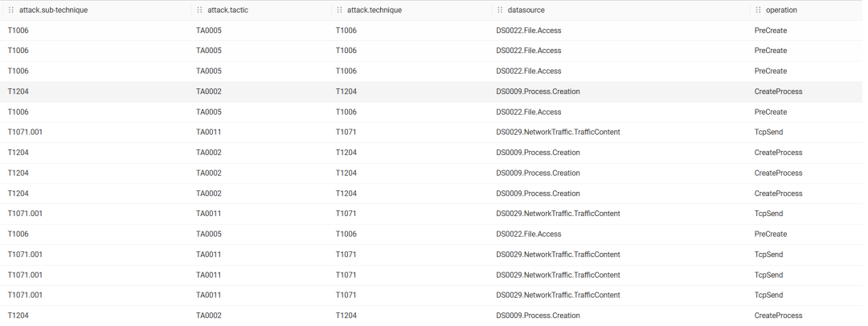This screenshot has width=868, height=326.
Task: Click CreateProcess in the highlighted row
Action: 778,92
